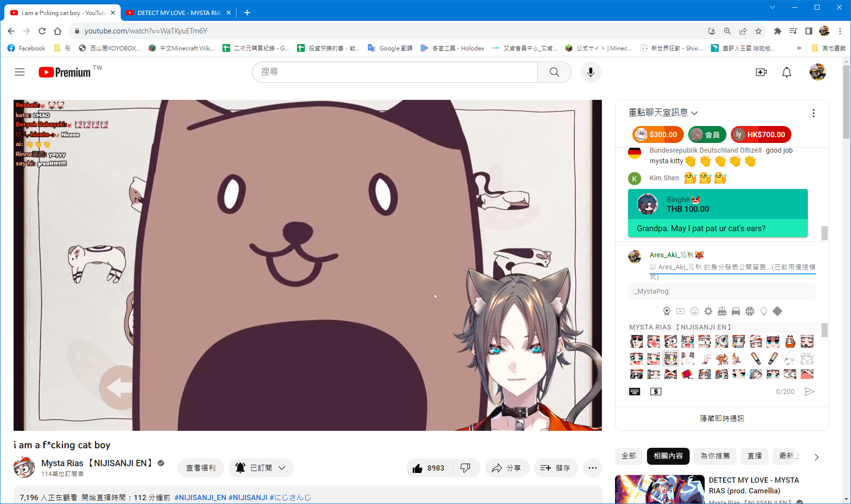Screen dimensions: 851x504
Task: Hide live chat with 隱藏即時通訊
Action: click(x=722, y=418)
